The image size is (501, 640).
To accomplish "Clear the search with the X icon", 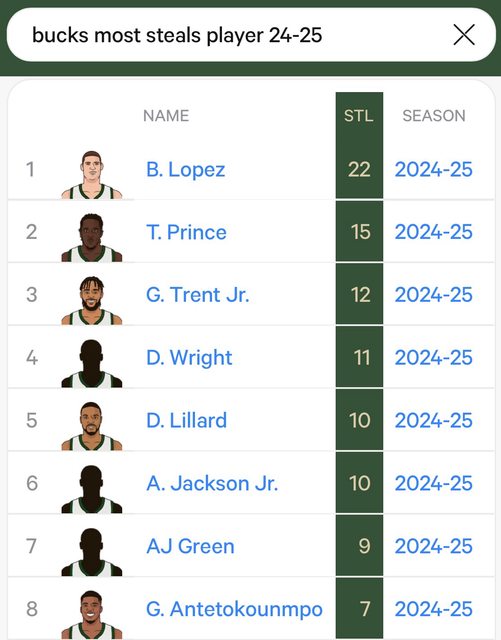I will (x=464, y=35).
